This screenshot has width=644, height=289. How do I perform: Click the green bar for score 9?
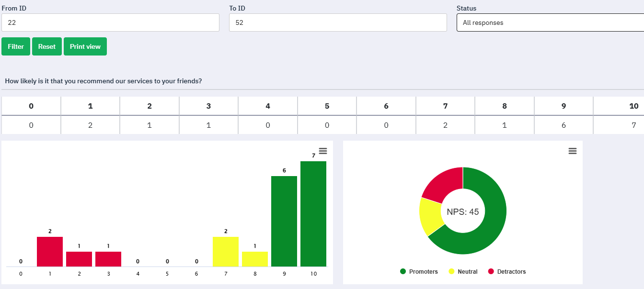[284, 221]
